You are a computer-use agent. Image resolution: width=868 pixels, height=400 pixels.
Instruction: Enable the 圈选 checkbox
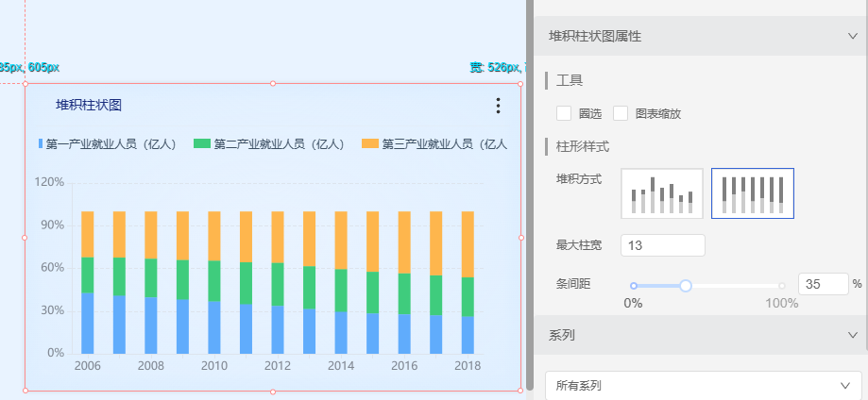(564, 113)
